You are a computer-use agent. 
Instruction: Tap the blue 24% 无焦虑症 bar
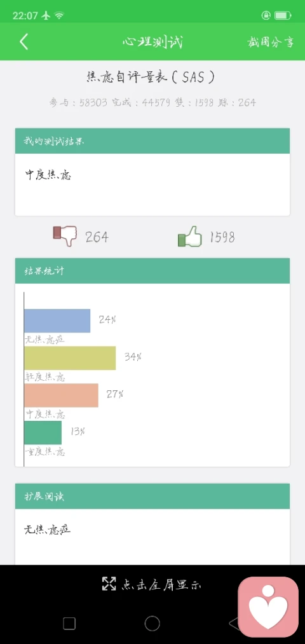(x=57, y=321)
